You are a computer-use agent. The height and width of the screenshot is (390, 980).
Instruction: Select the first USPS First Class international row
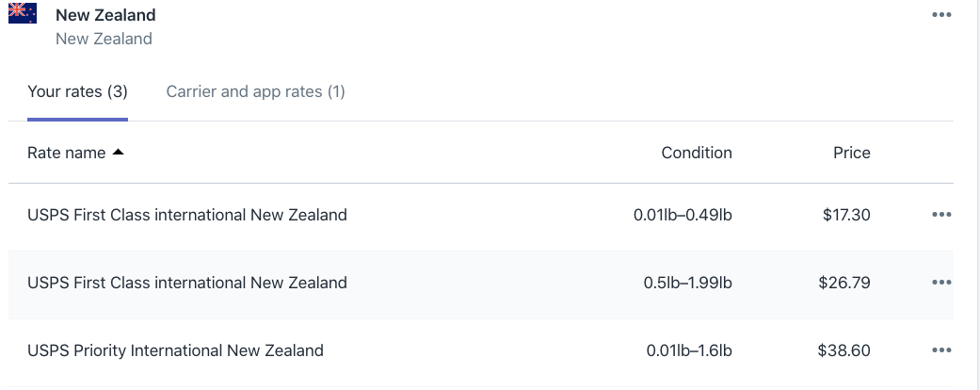click(x=481, y=215)
